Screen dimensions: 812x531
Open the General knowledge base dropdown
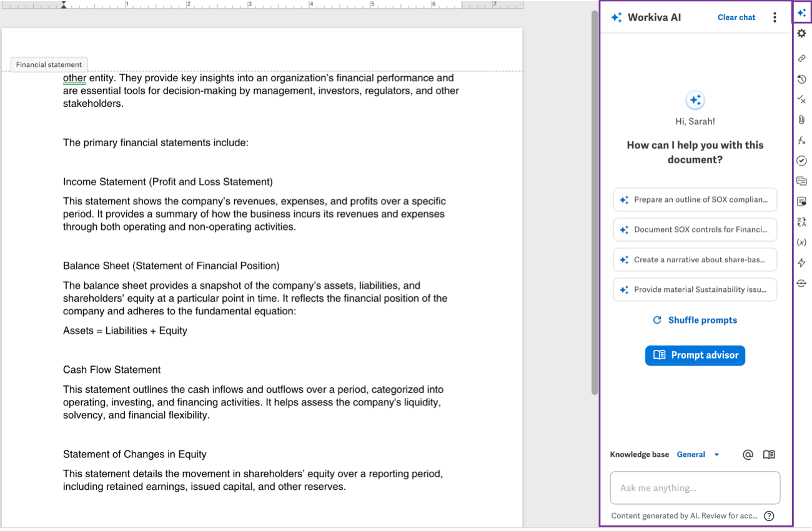698,454
